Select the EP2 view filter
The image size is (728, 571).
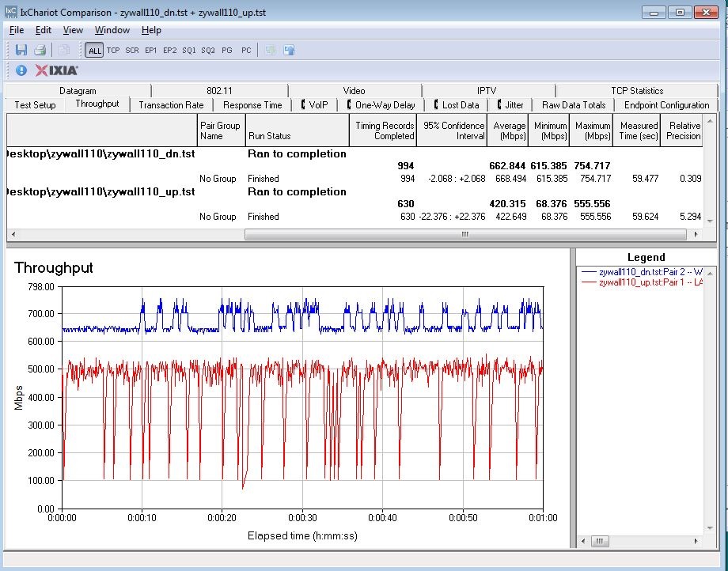(x=170, y=50)
